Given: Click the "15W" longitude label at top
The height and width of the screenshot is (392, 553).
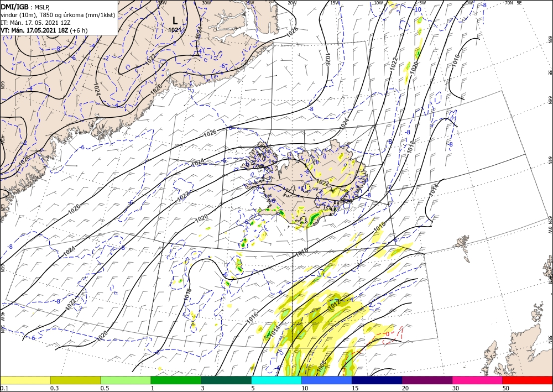Looking at the screenshot, I should coord(335,3).
